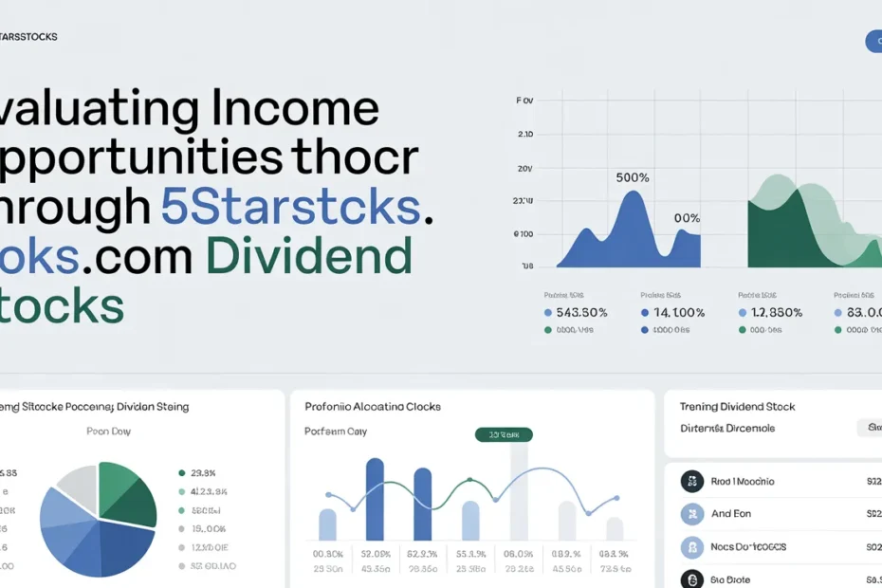Screen dimensions: 882x588
Task: Click the blue legend dot beside 543.50%
Action: (x=548, y=312)
